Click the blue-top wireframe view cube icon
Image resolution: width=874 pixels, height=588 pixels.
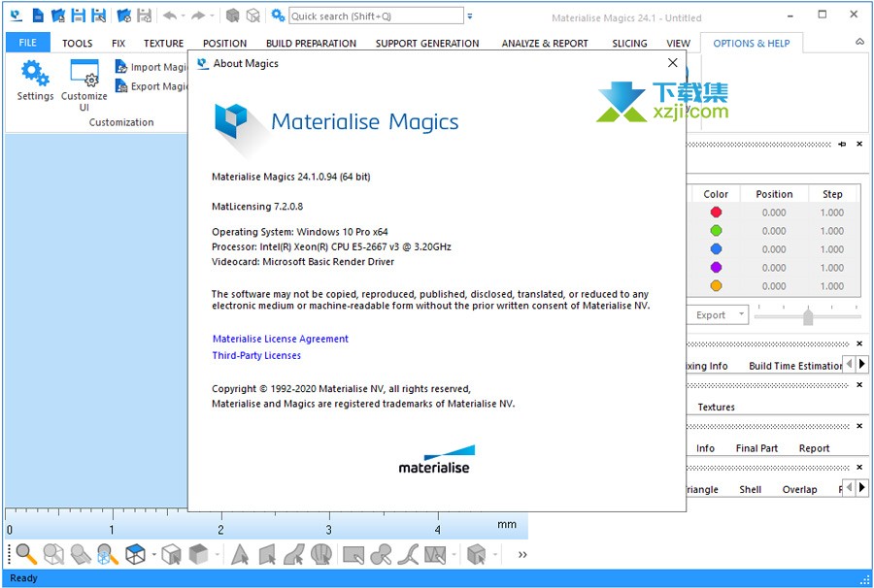pyautogui.click(x=135, y=554)
